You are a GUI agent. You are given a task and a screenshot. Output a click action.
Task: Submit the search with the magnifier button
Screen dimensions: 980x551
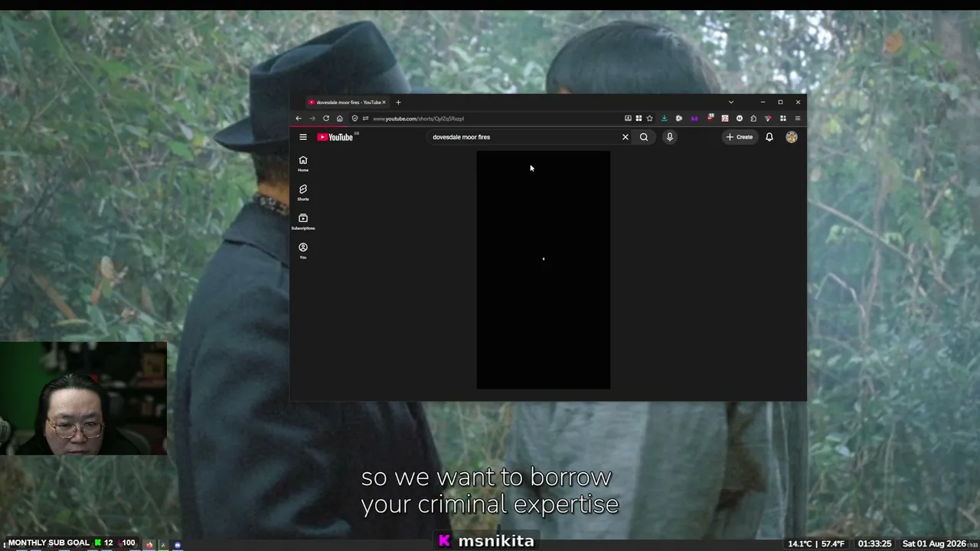[644, 137]
